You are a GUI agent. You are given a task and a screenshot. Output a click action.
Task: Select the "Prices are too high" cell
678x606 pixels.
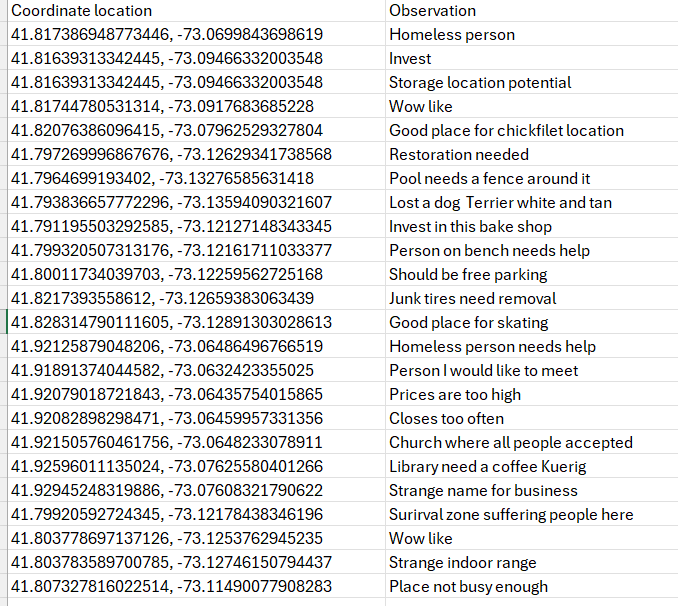click(455, 395)
